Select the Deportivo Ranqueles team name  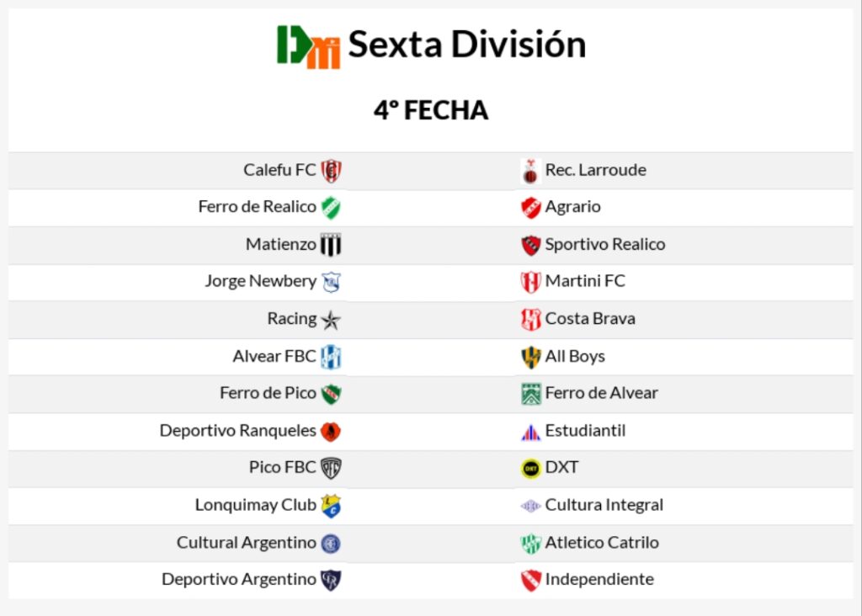point(237,431)
